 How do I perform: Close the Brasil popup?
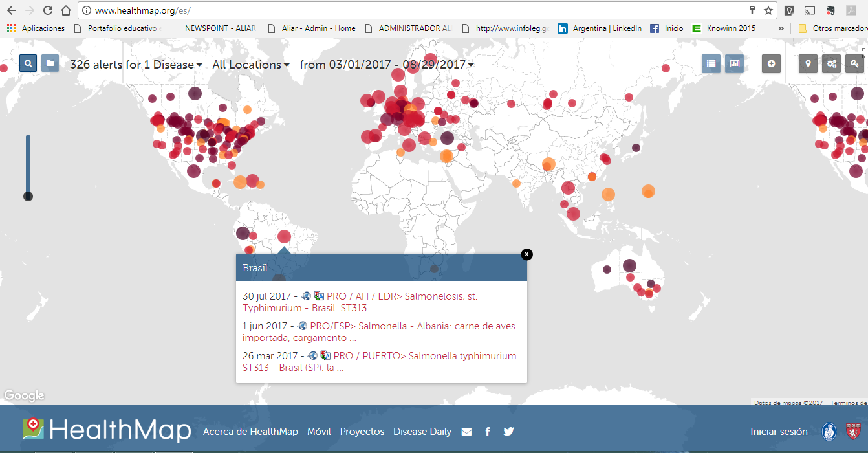pyautogui.click(x=526, y=254)
